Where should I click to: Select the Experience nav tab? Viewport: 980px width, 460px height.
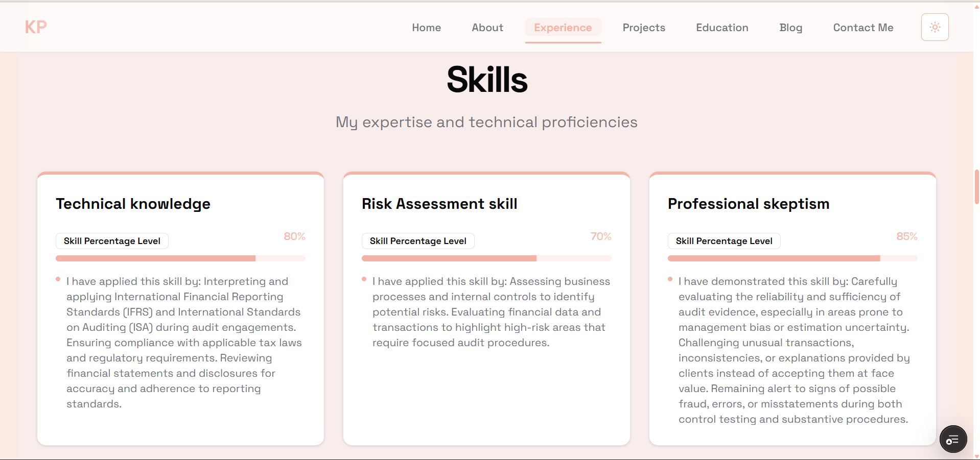[x=563, y=28]
